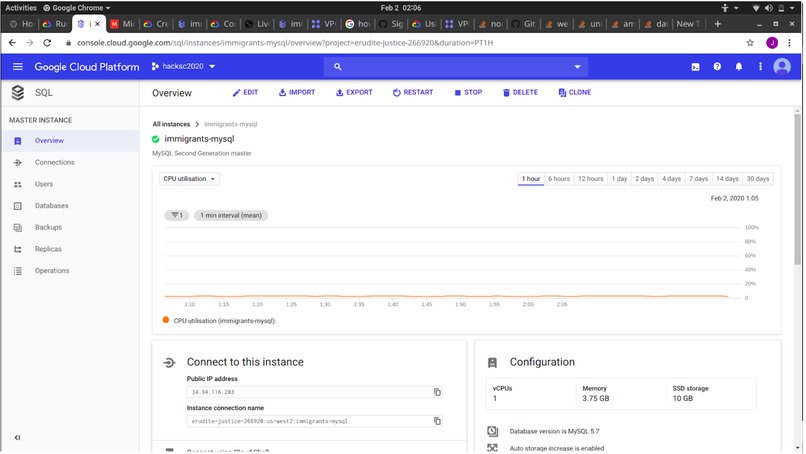
Task: Open the user account avatar
Action: coord(784,67)
